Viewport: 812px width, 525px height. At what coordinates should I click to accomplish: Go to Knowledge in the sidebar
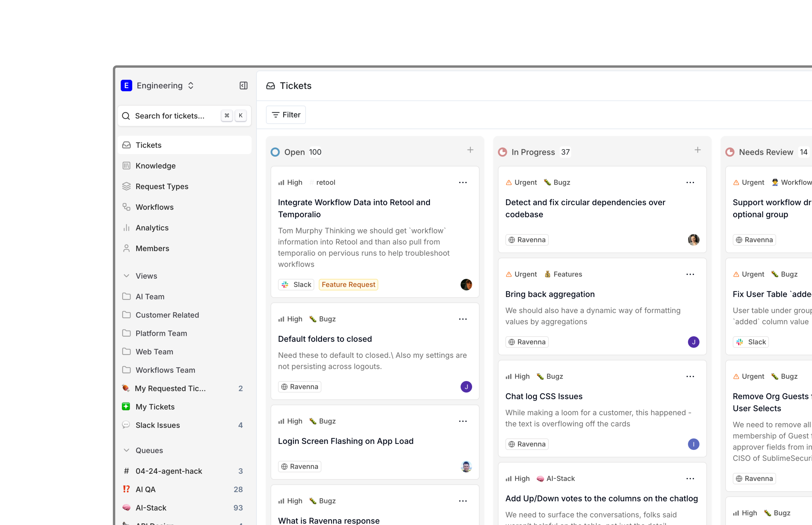click(x=185, y=166)
